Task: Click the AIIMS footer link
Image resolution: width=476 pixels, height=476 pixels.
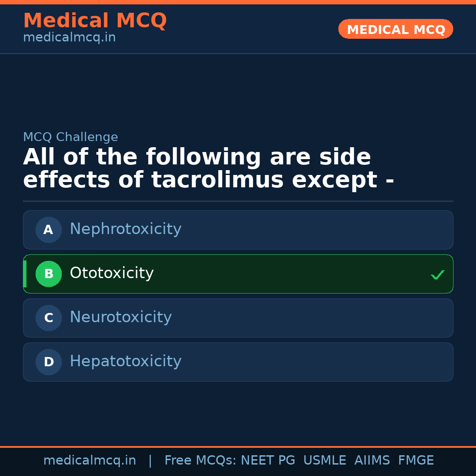Action: point(372,460)
